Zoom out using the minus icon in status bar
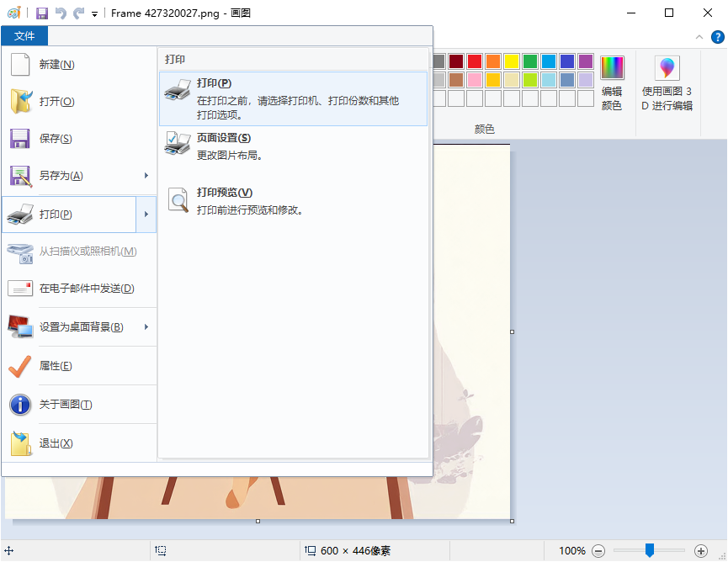Image resolution: width=728 pixels, height=562 pixels. point(598,551)
